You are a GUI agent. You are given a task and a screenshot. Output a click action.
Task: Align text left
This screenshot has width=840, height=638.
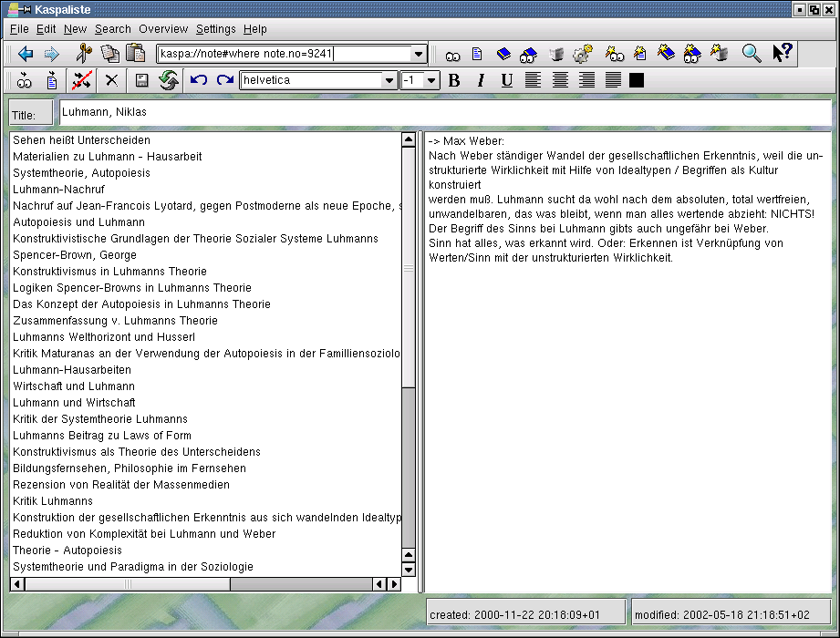(533, 80)
